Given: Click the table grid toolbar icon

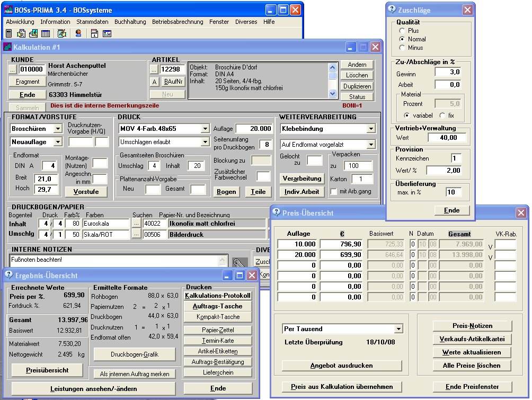Looking at the screenshot, I should (x=46, y=33).
